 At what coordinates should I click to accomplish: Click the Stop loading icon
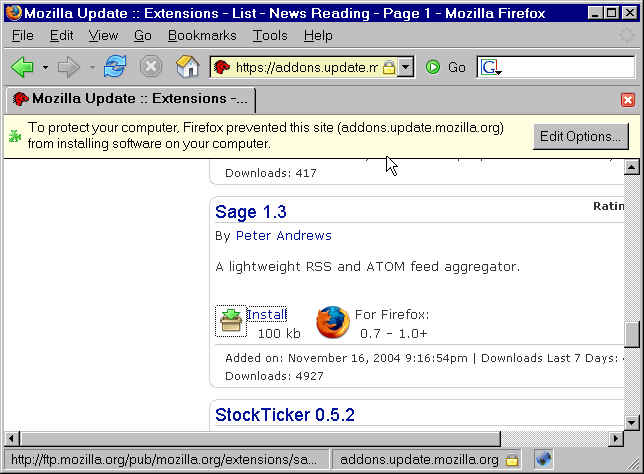pyautogui.click(x=150, y=67)
